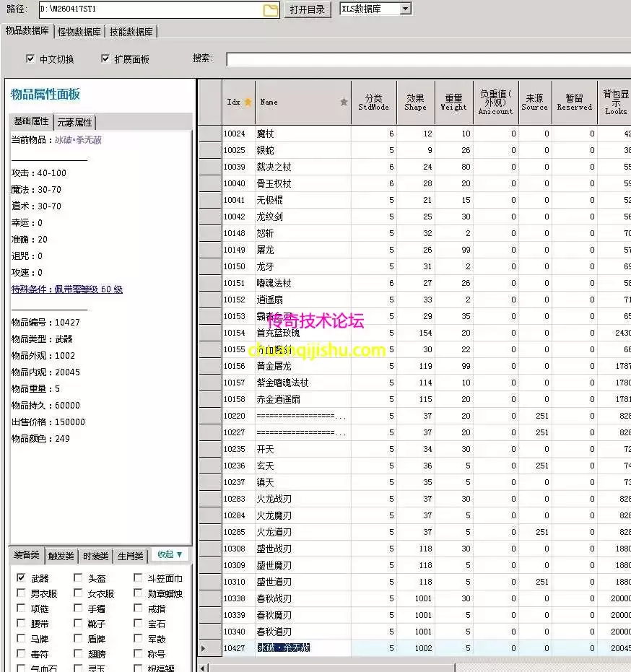Screen dimensions: 631x672
Task: Toggle the 中文切换 checkbox
Action: point(30,58)
